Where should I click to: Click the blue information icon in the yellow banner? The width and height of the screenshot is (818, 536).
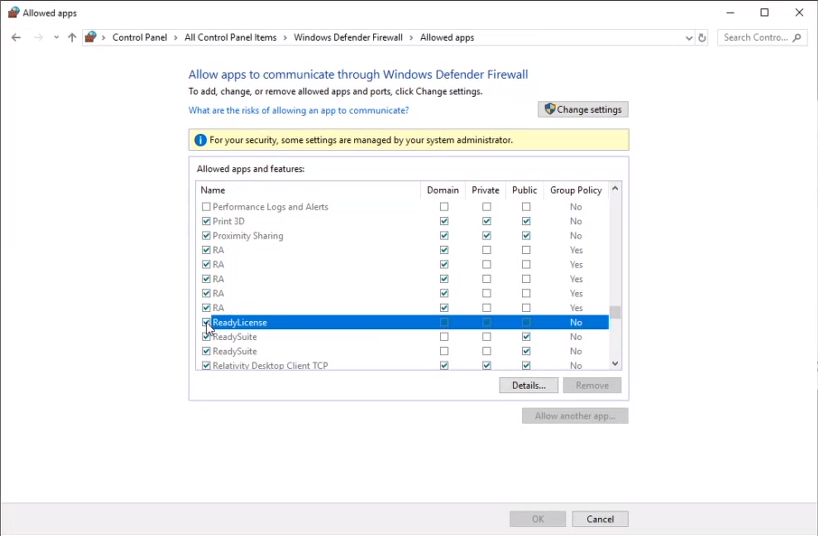[200, 140]
